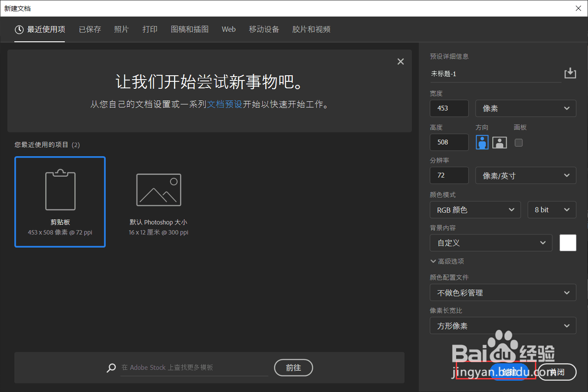Viewport: 588px width, 392px height.
Task: Click the 分辨率 input field showing 72
Action: tap(449, 175)
